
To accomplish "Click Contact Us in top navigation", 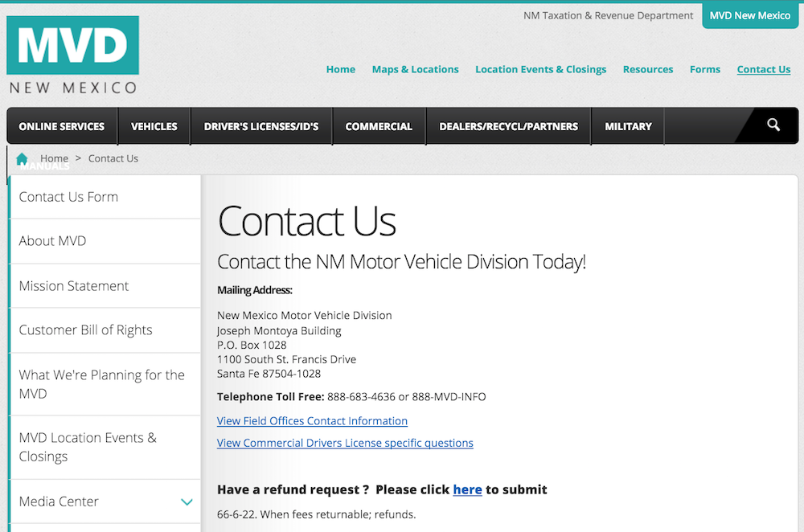I will point(764,69).
